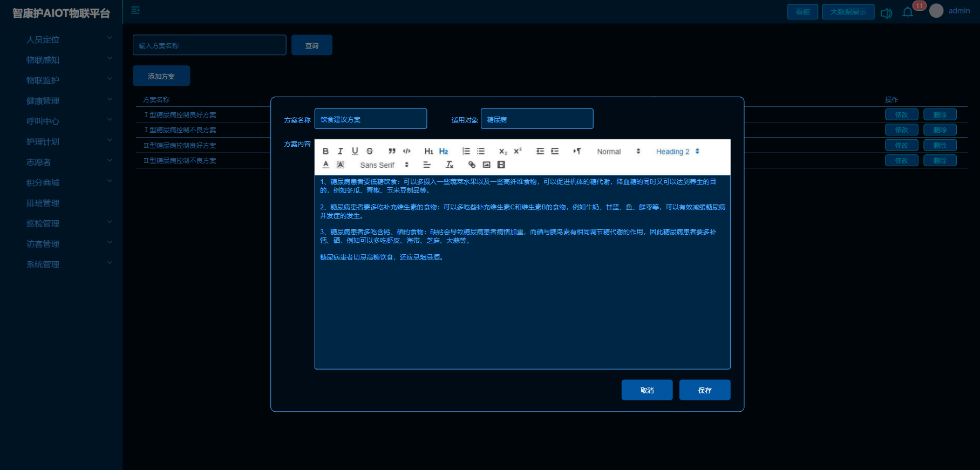Open the text color picker
Screen dimensions: 980x470
click(x=325, y=165)
